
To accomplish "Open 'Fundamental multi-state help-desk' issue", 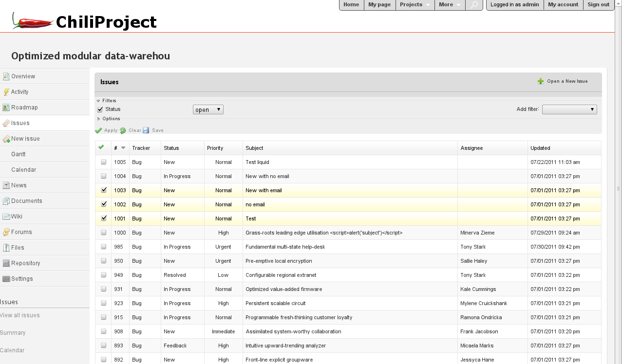I will (285, 247).
